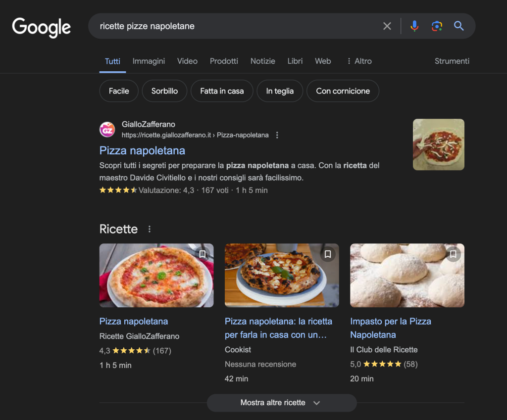The width and height of the screenshot is (507, 420).
Task: Save the Cookist recipe card with bookmark icon
Action: (328, 254)
